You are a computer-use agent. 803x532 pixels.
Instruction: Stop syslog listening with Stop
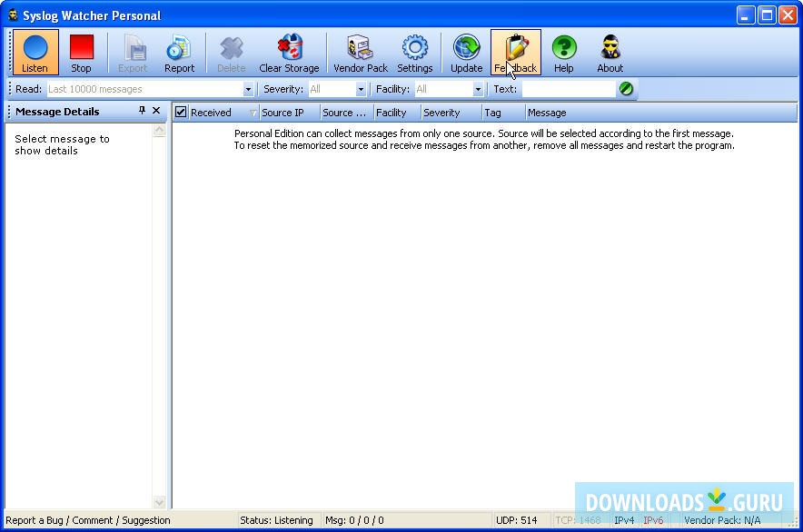(82, 53)
